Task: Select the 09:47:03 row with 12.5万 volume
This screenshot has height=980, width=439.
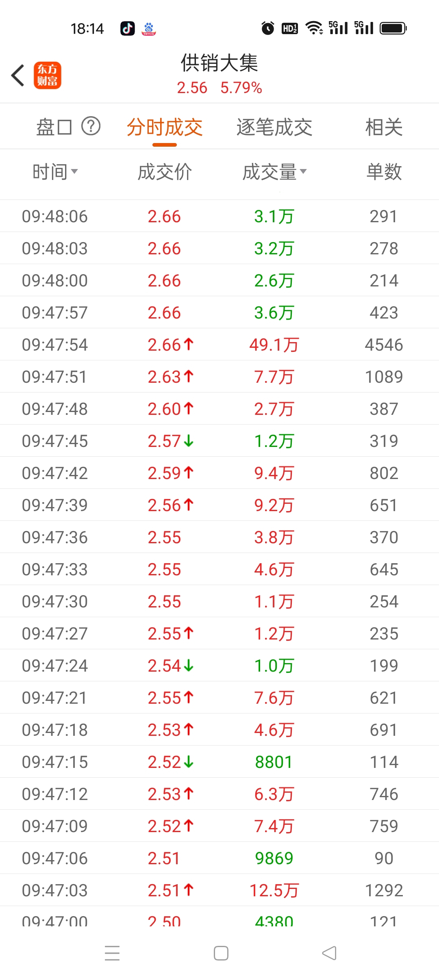Action: (219, 890)
